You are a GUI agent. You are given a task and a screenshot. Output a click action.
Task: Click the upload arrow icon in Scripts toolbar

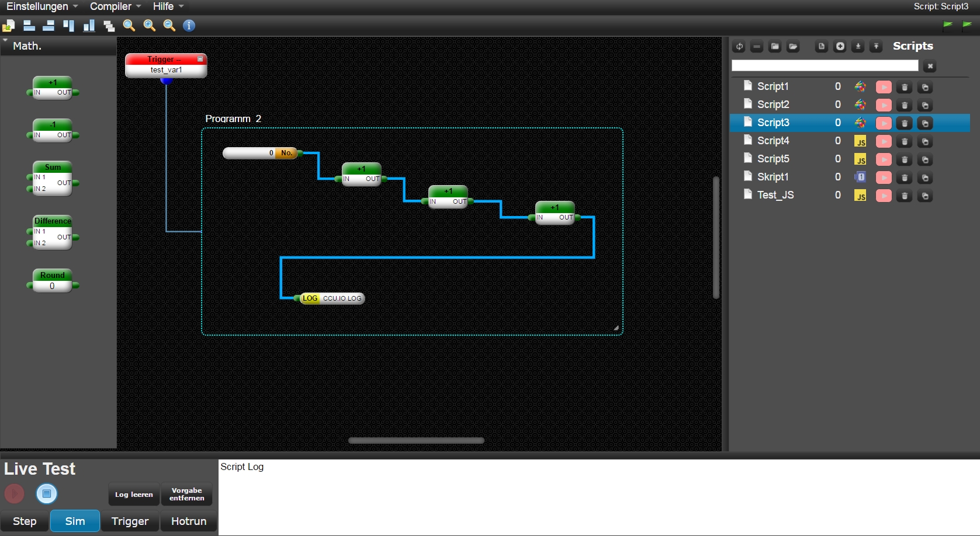[876, 47]
